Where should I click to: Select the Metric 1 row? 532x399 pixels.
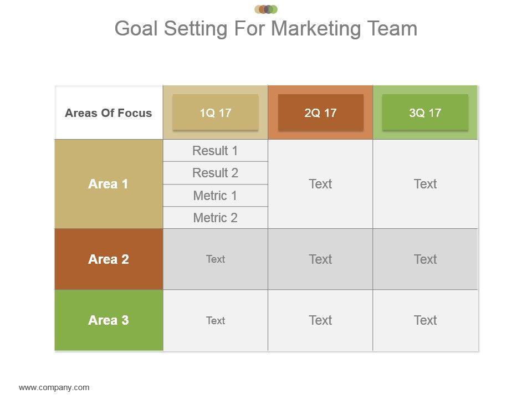click(x=215, y=196)
